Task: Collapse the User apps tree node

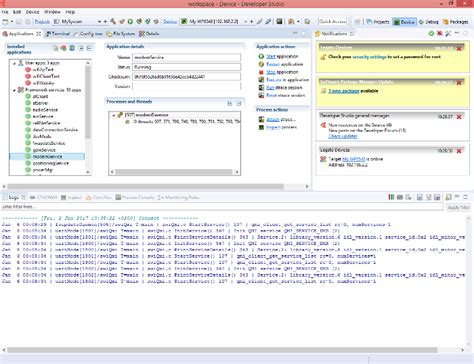Action: 14,63
